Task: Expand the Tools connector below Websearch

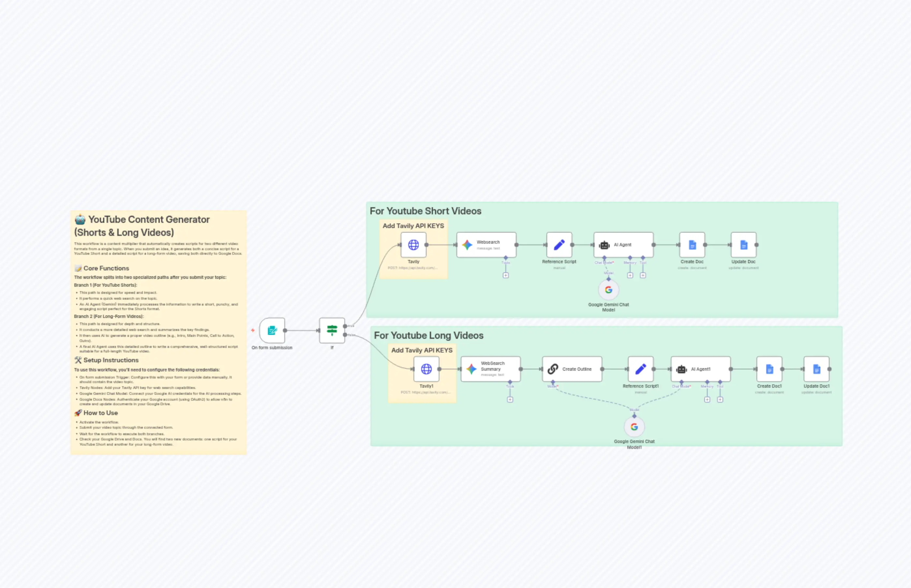Action: click(x=506, y=275)
